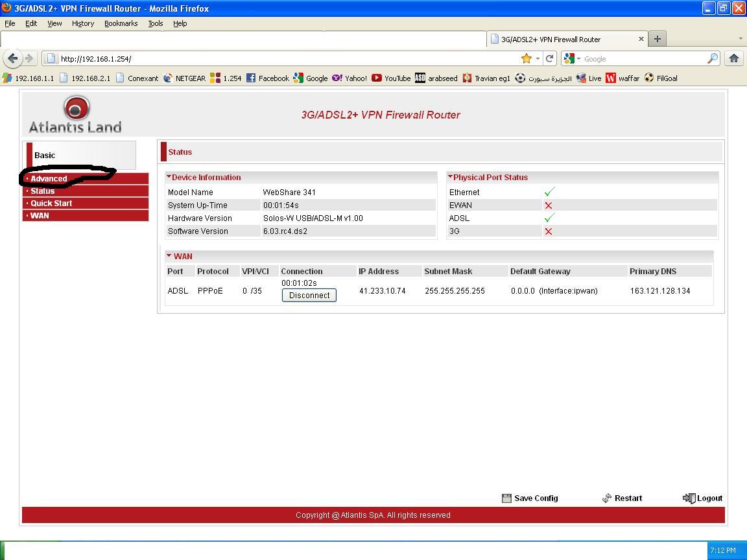Viewport: 747px width, 560px height.
Task: Select the subnet mask 255.255.255.255
Action: pos(455,290)
